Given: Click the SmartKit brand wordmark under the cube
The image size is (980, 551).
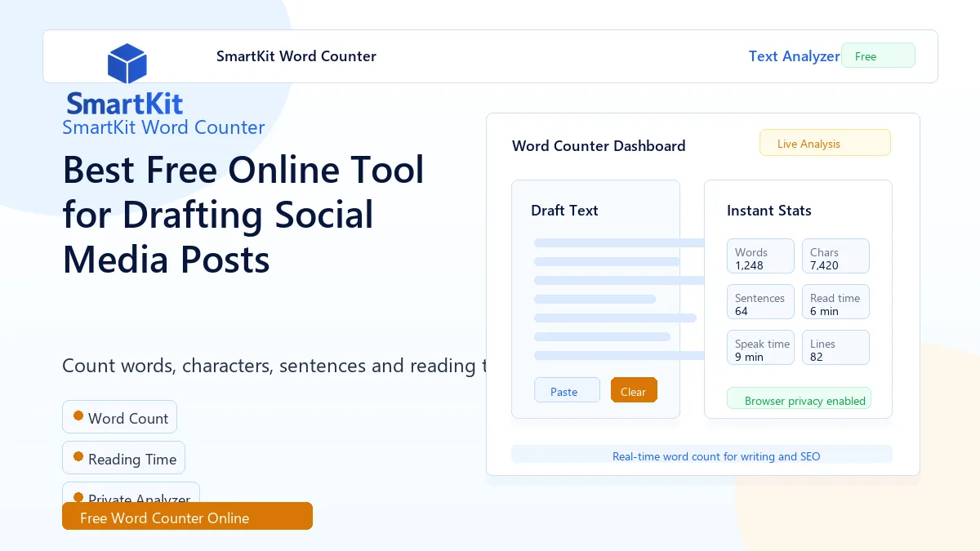Looking at the screenshot, I should tap(125, 104).
